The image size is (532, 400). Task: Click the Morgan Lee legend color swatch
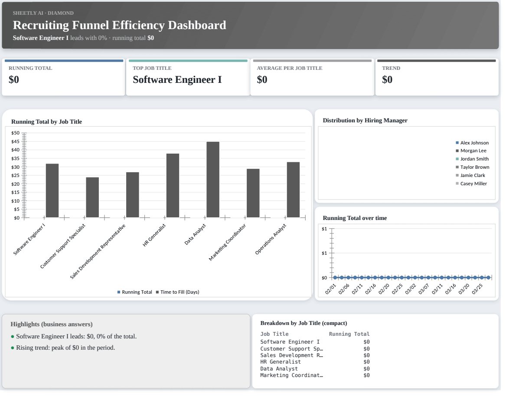(x=457, y=151)
